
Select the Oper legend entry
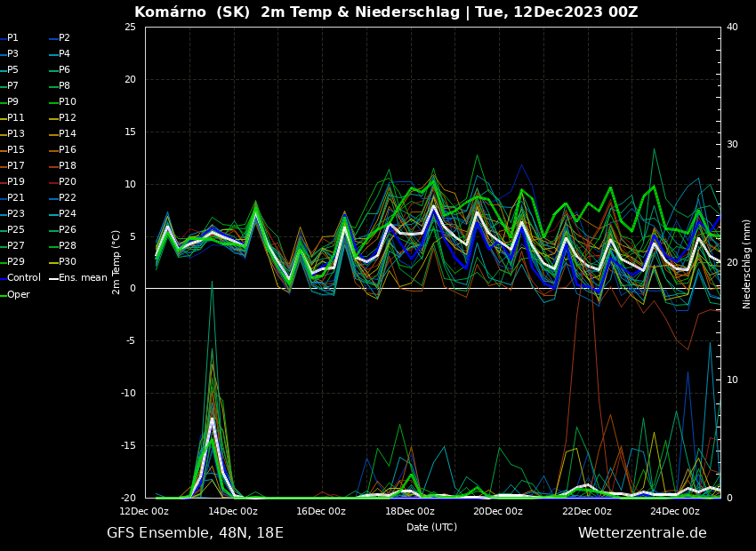tap(18, 294)
